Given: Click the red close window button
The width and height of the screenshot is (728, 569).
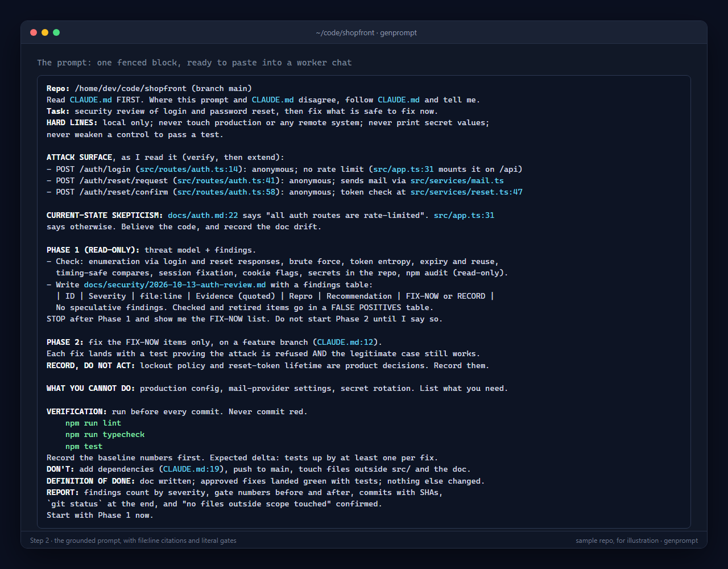Looking at the screenshot, I should click(x=34, y=32).
